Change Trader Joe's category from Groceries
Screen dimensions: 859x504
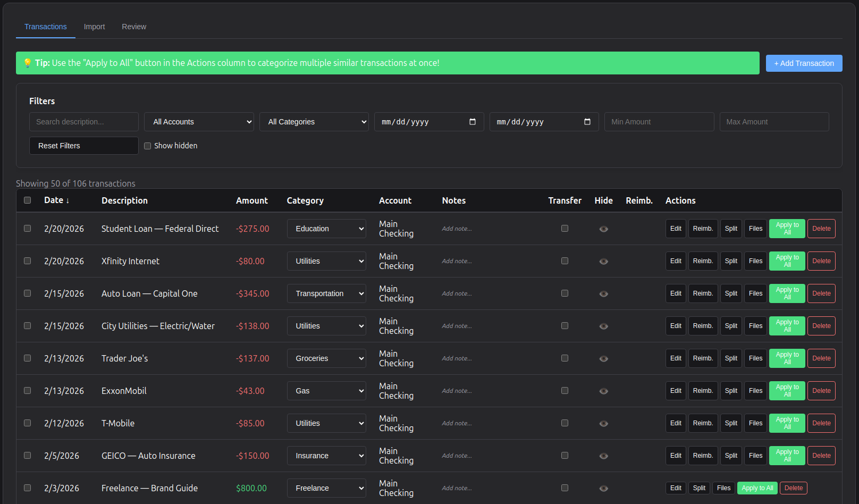coord(326,358)
